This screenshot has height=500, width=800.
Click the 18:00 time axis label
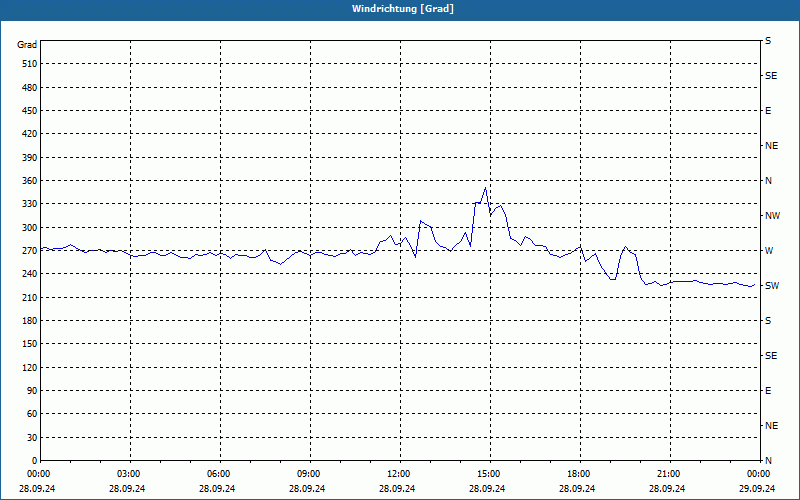[579, 474]
